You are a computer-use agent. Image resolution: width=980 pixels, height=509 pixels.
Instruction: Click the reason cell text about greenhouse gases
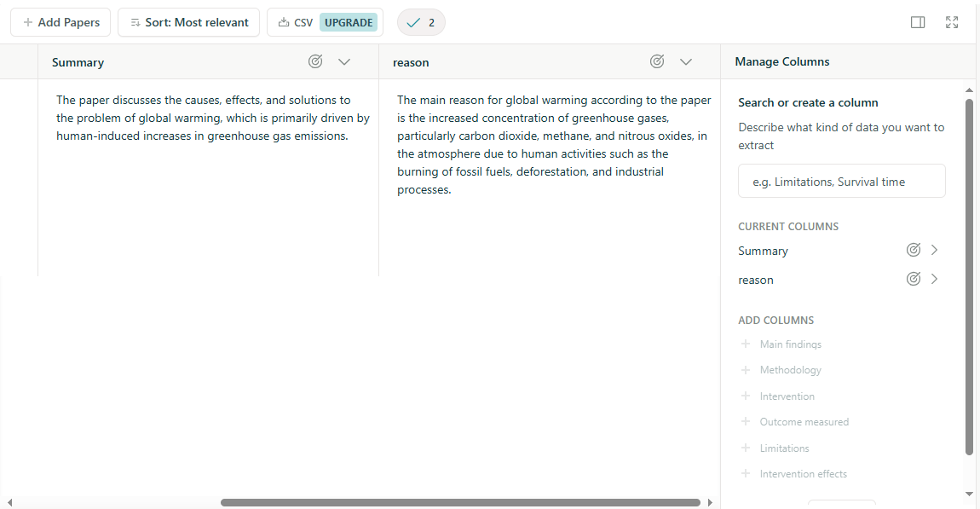[554, 144]
